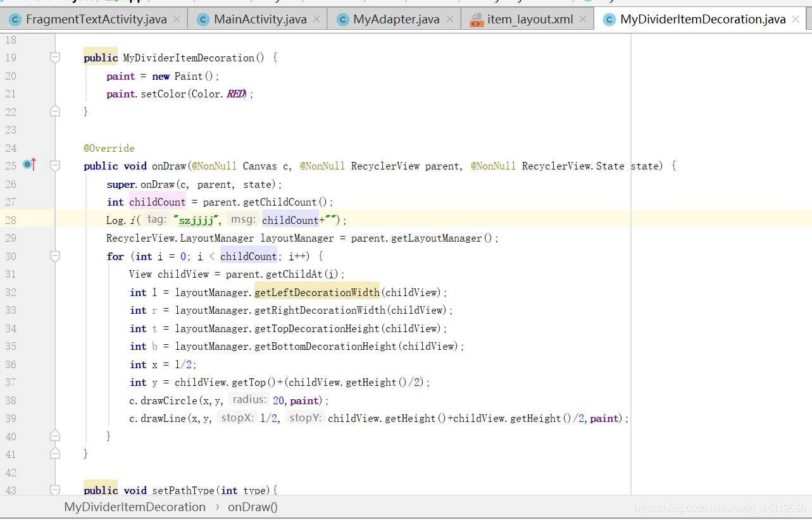812x520 pixels.
Task: Click line number 28 in gutter
Action: tap(10, 220)
